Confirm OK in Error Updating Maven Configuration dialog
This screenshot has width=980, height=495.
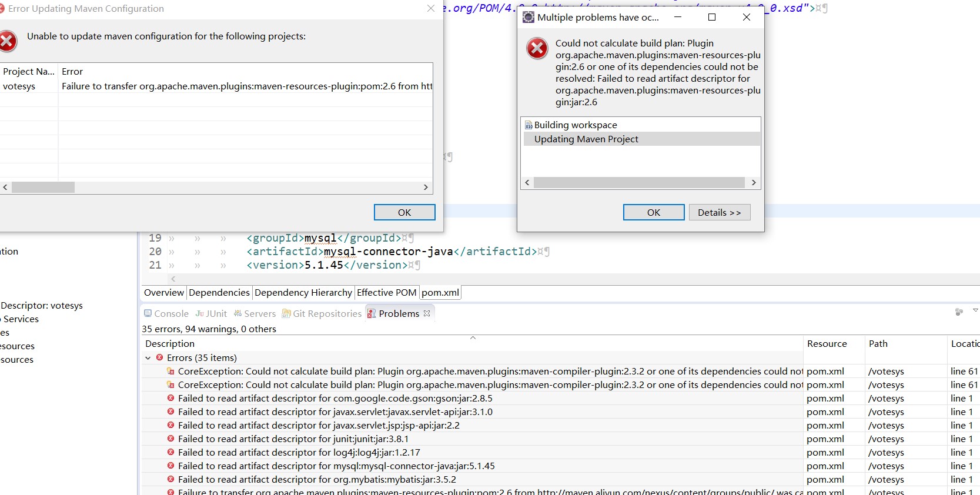pyautogui.click(x=404, y=212)
